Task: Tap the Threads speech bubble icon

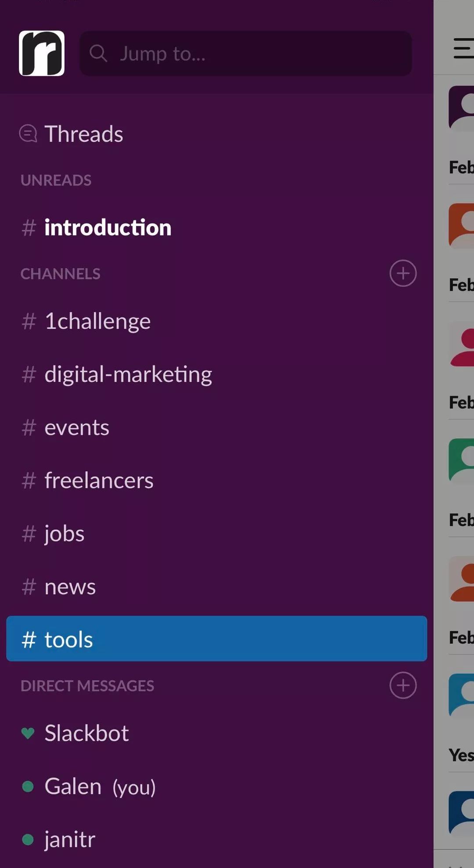Action: tap(28, 133)
